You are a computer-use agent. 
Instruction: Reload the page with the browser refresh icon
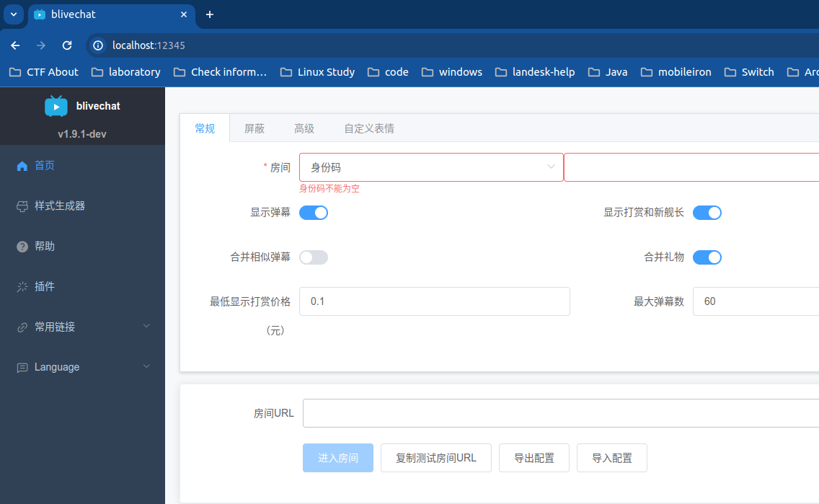point(67,45)
